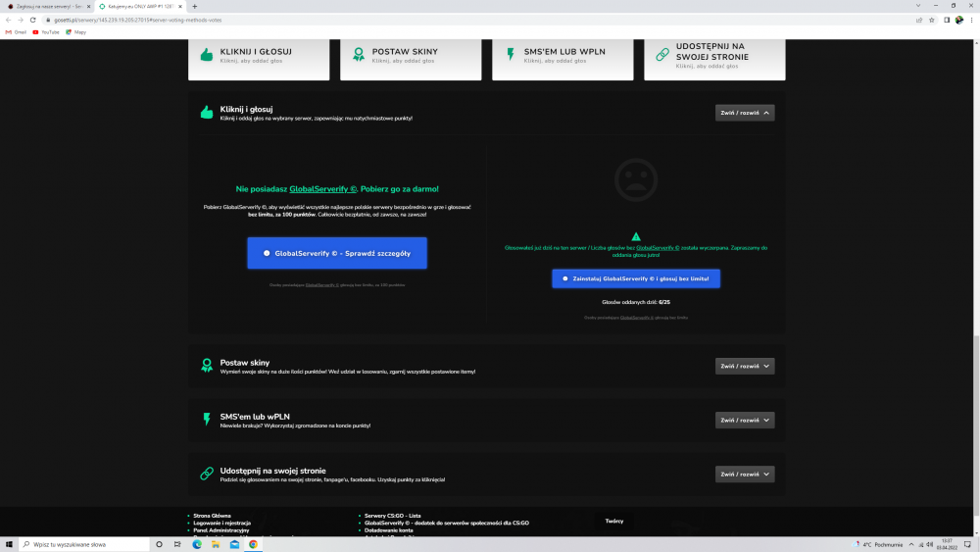Open GlobalServerify dodatek do serwerów footer link

[x=447, y=524]
